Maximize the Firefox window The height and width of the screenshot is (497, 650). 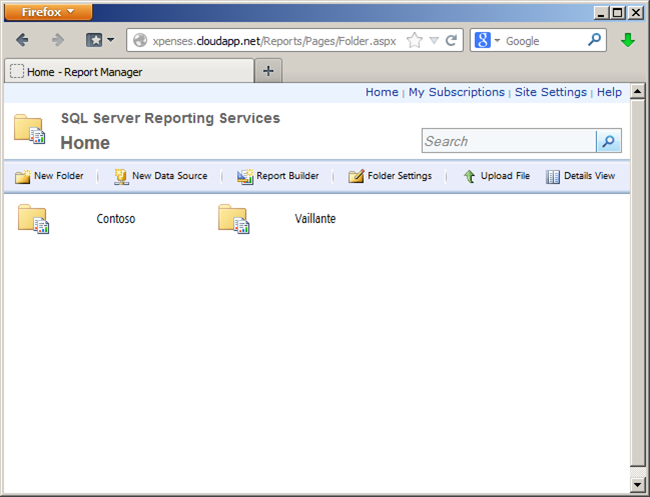618,12
